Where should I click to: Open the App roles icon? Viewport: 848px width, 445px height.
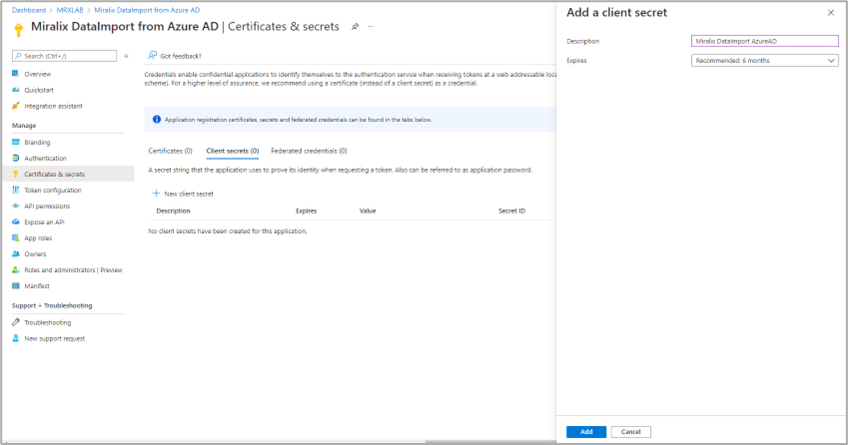tap(16, 238)
